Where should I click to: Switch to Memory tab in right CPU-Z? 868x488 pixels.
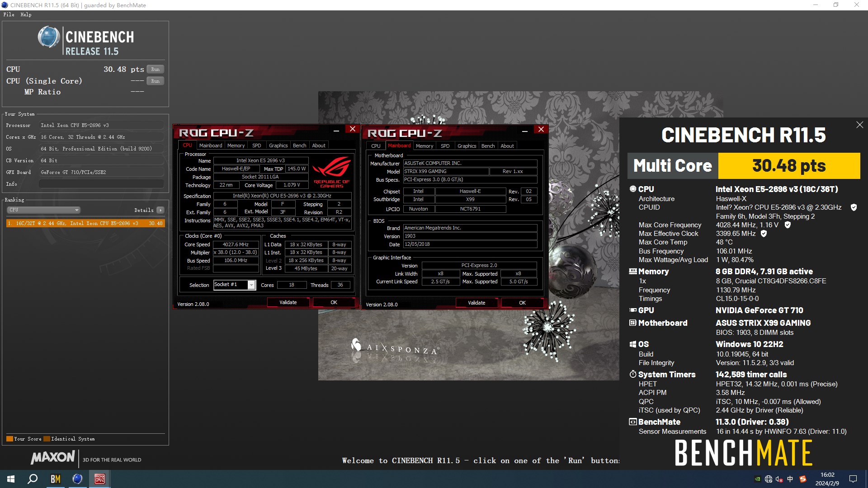click(x=425, y=146)
